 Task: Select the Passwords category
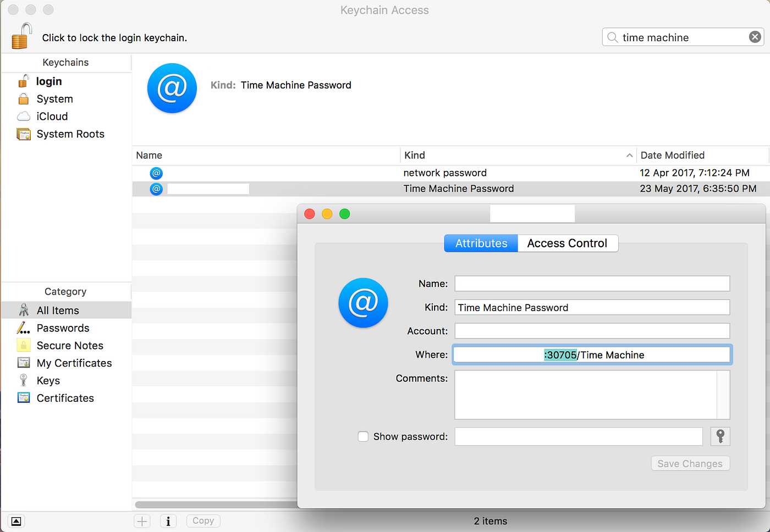point(62,328)
